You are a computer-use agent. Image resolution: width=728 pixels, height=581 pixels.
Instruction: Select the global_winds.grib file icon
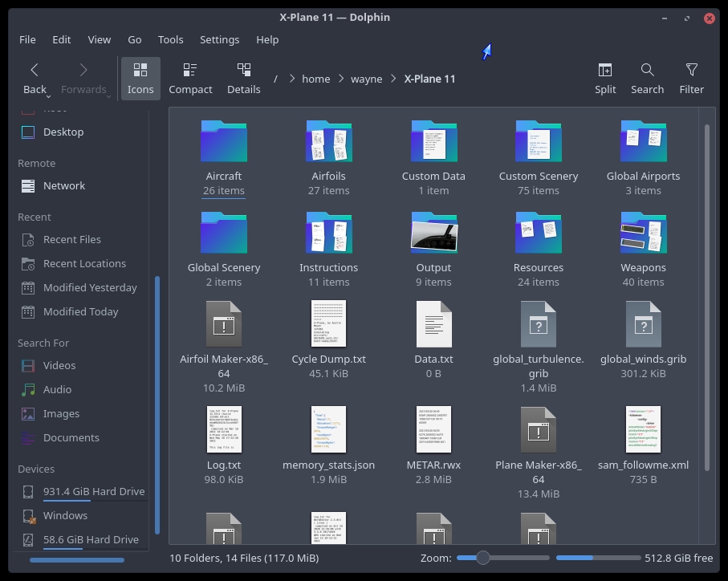tap(643, 324)
